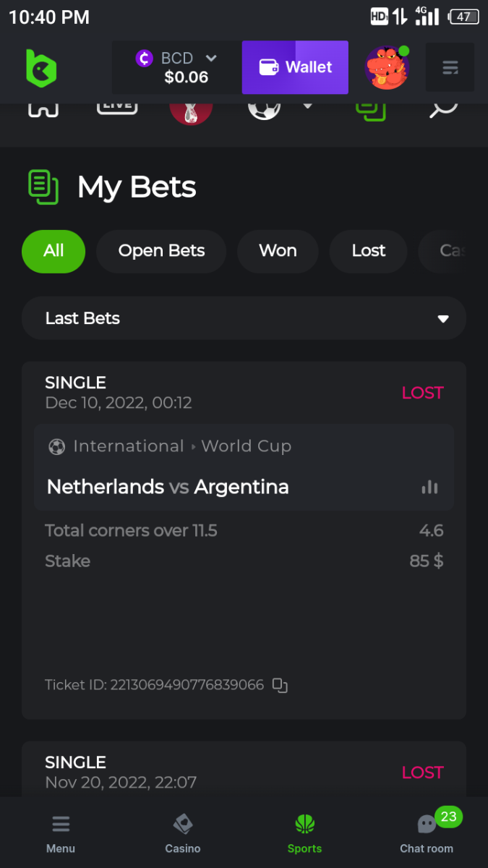Open match statistics bar-chart icon

click(x=429, y=488)
